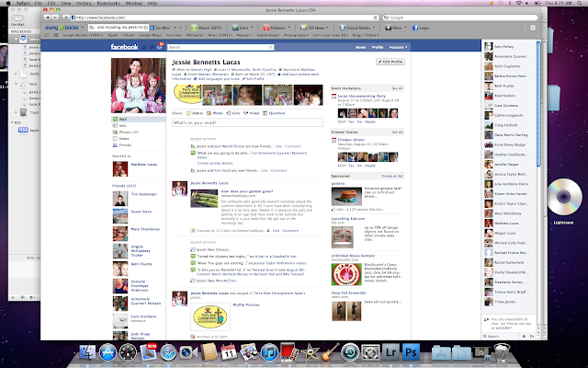Click Watch SBTV toolbar button
Screen dimensions: 588x368
click(206, 28)
